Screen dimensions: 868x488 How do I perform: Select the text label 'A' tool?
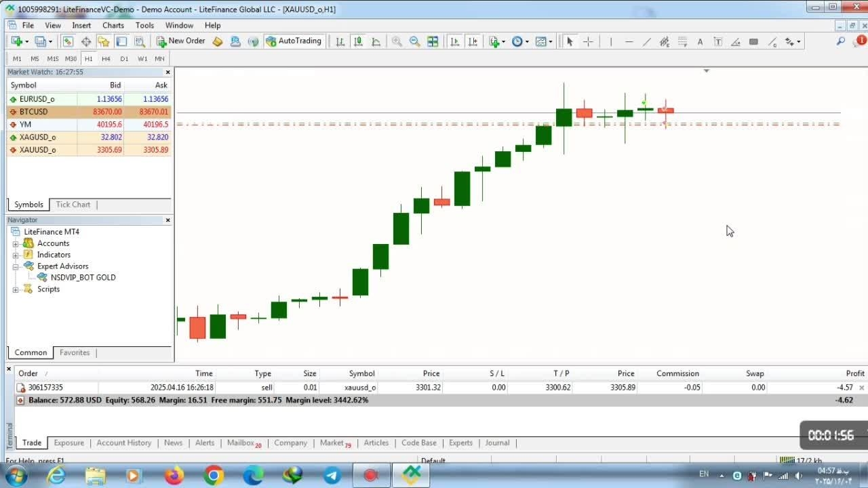[700, 41]
